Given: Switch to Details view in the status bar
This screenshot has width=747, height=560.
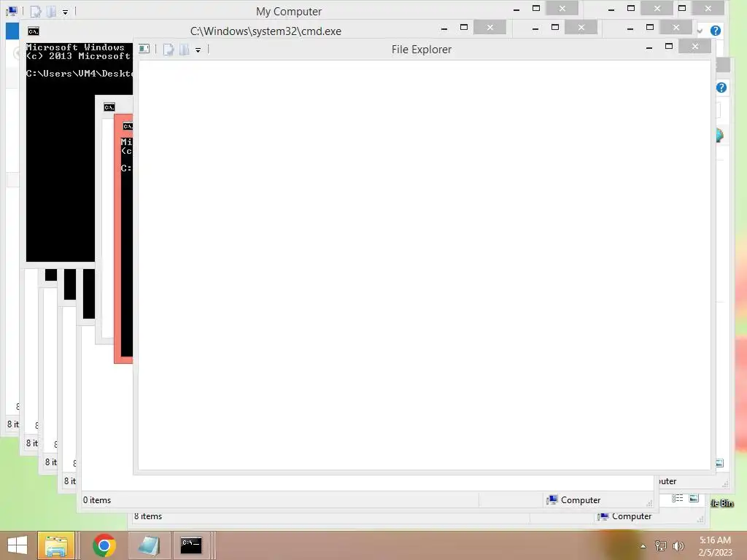Looking at the screenshot, I should point(678,498).
